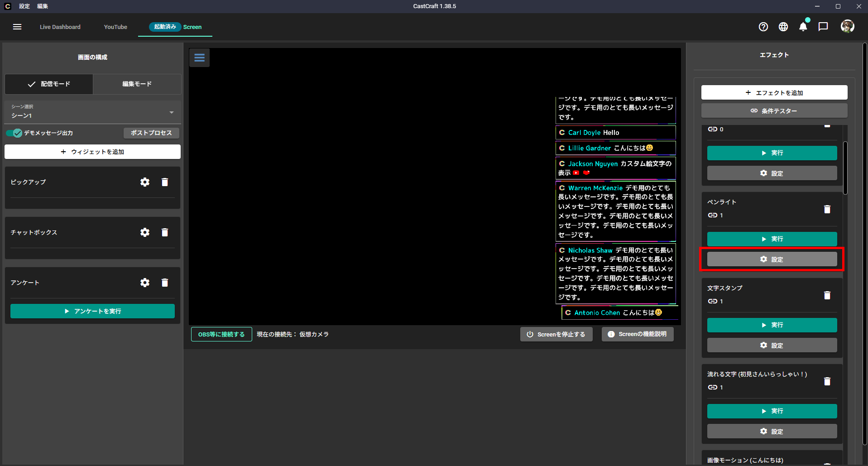Open ペンライト effect 設定
868x466 pixels.
coord(772,259)
